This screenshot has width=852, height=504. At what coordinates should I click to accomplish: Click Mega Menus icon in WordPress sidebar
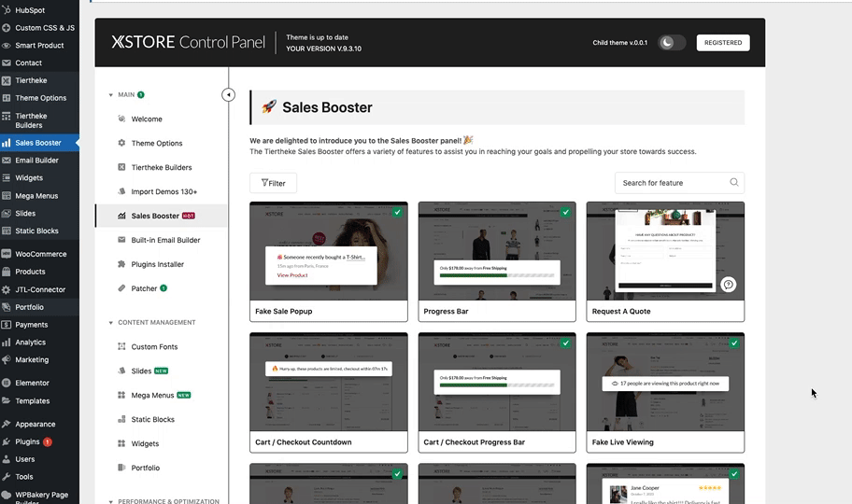tap(7, 195)
